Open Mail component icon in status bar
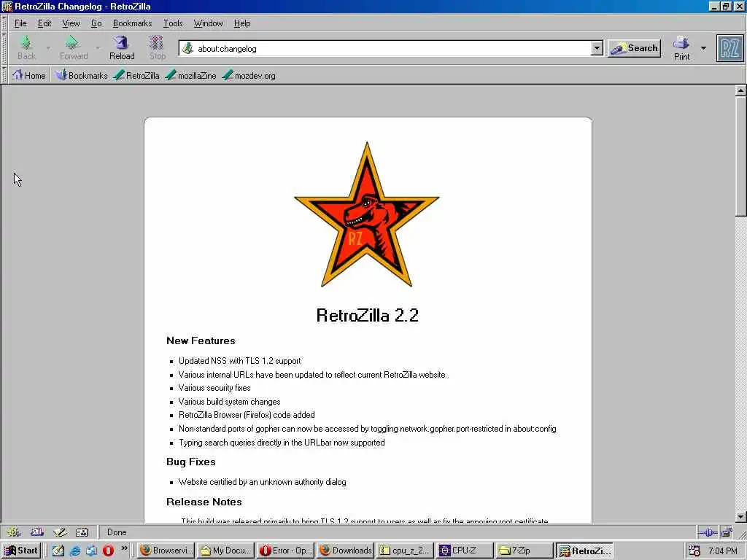Screen dimensions: 747x560 tap(36, 532)
